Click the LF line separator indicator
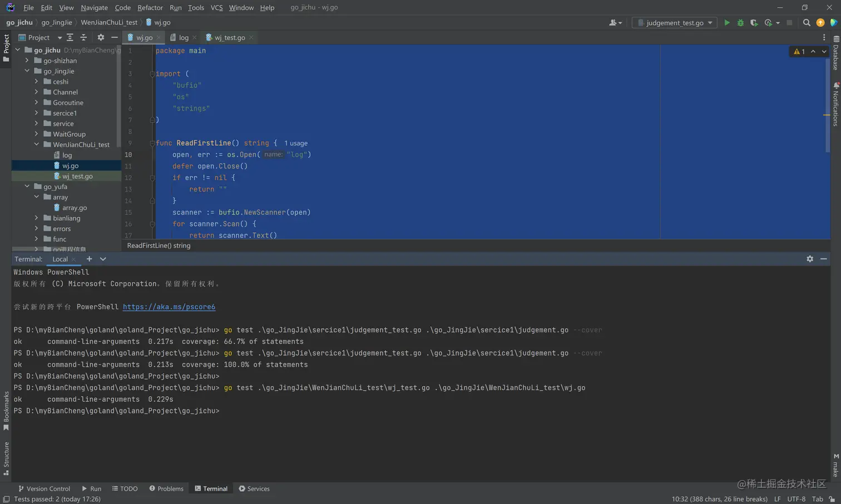Viewport: 841px width, 504px height. (777, 499)
